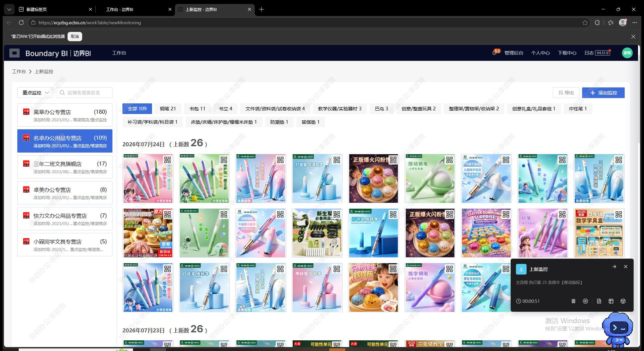Select store 名卓办公用品专营店
This screenshot has height=351, width=644.
coord(65,141)
